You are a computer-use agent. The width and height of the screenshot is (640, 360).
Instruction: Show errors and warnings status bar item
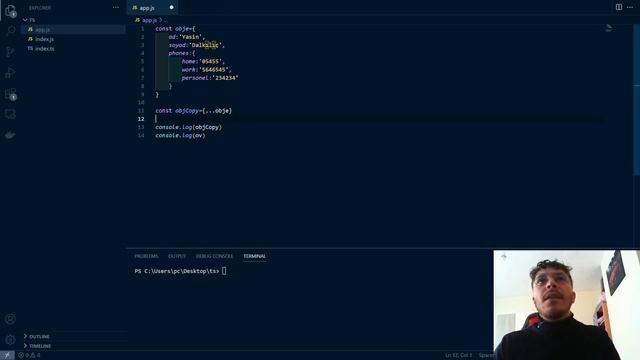pyautogui.click(x=29, y=356)
